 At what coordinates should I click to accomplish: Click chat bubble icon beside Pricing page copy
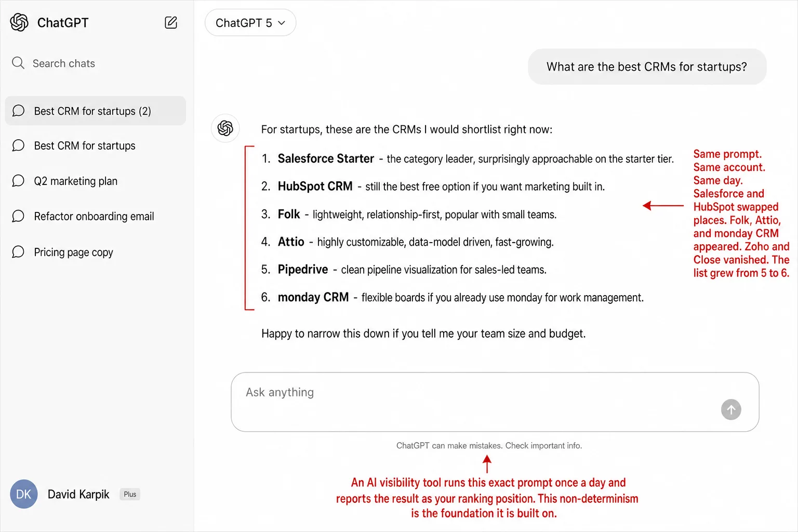coord(18,252)
